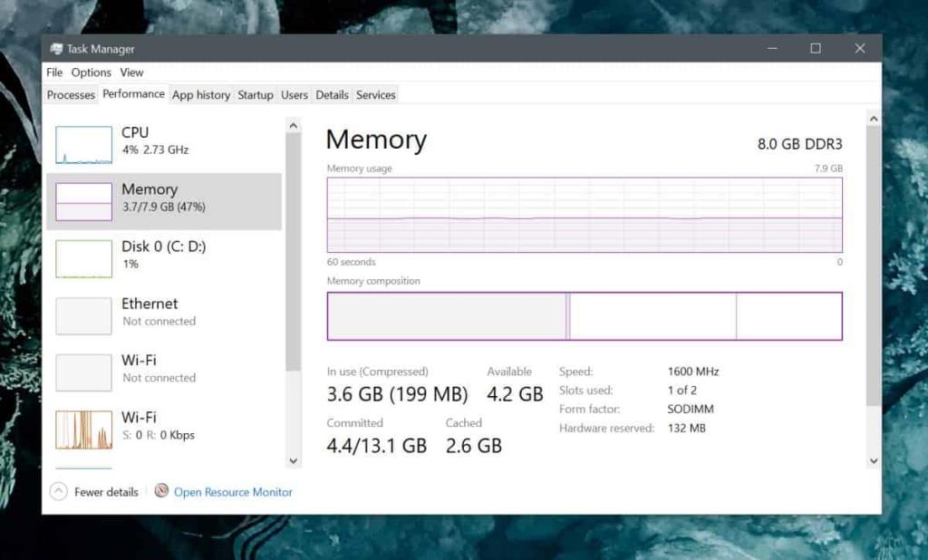The width and height of the screenshot is (928, 560).
Task: Open the View menu
Action: tap(132, 72)
